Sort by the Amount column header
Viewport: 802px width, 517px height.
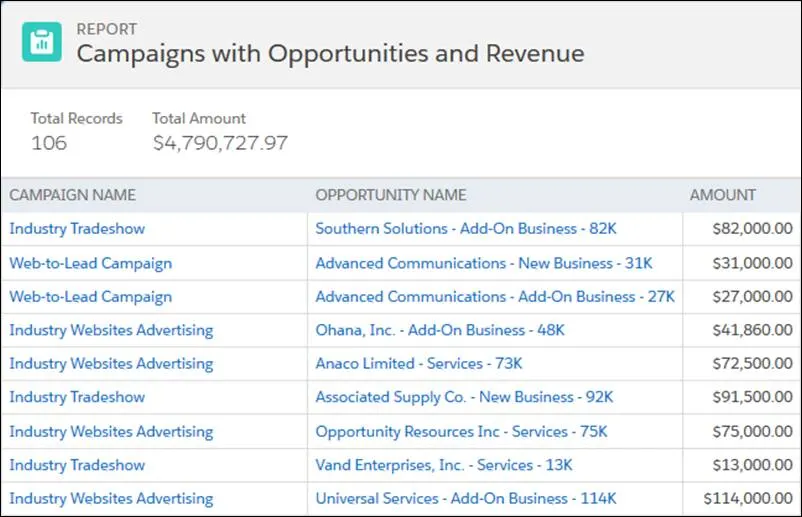pyautogui.click(x=722, y=195)
